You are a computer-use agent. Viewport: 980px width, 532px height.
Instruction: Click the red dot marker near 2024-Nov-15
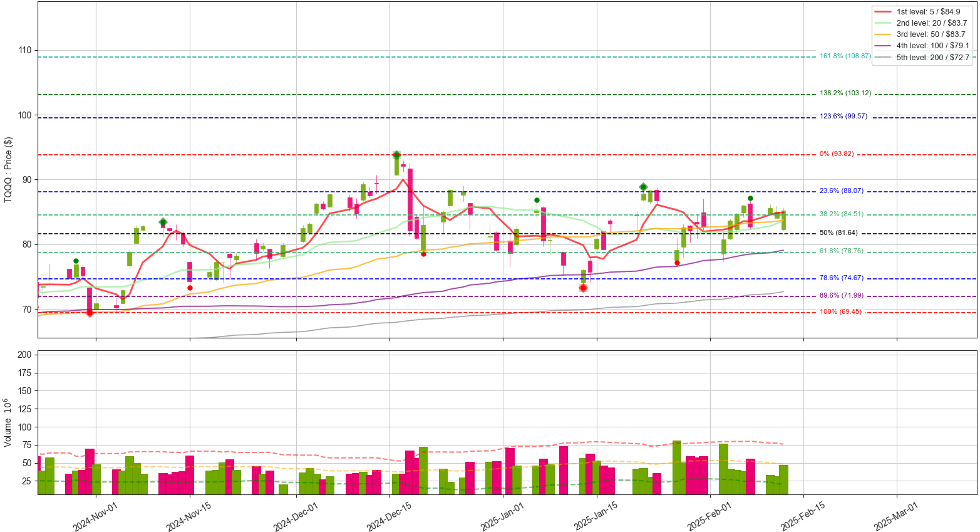pyautogui.click(x=190, y=288)
